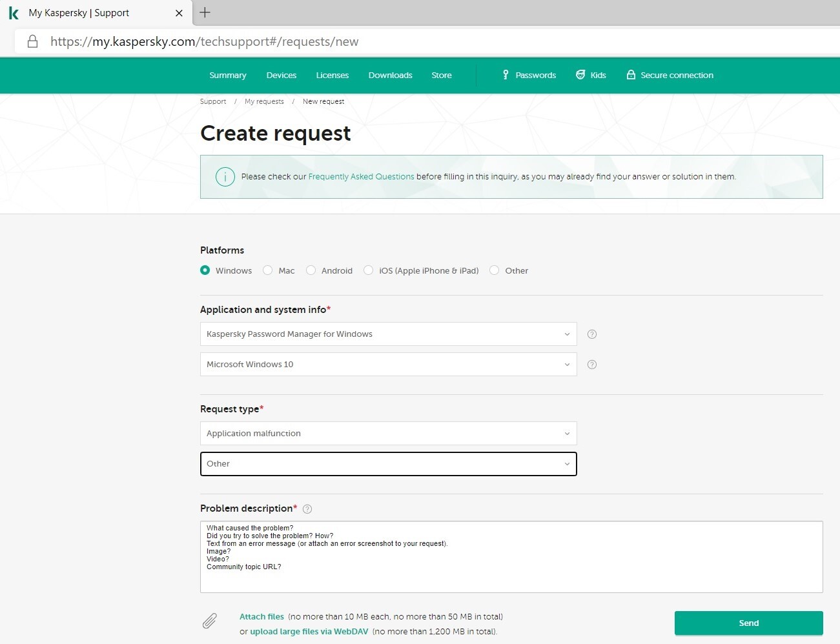The width and height of the screenshot is (840, 644).
Task: Click the info icon in FAQ notice
Action: click(x=225, y=176)
